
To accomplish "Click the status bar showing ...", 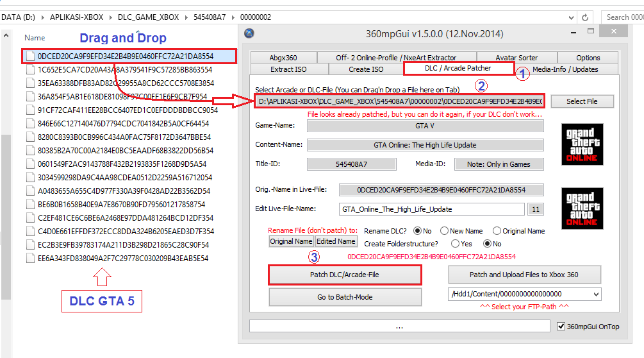I will pyautogui.click(x=399, y=327).
